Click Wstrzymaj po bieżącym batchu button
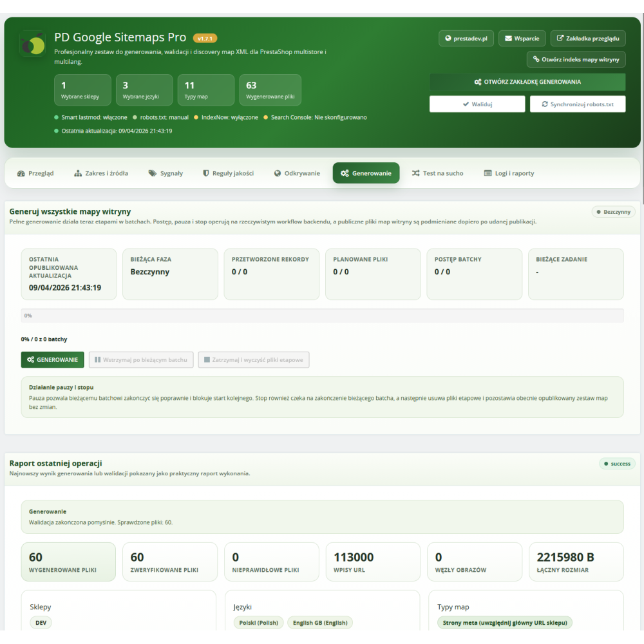Image resolution: width=644 pixels, height=644 pixels. coord(141,360)
